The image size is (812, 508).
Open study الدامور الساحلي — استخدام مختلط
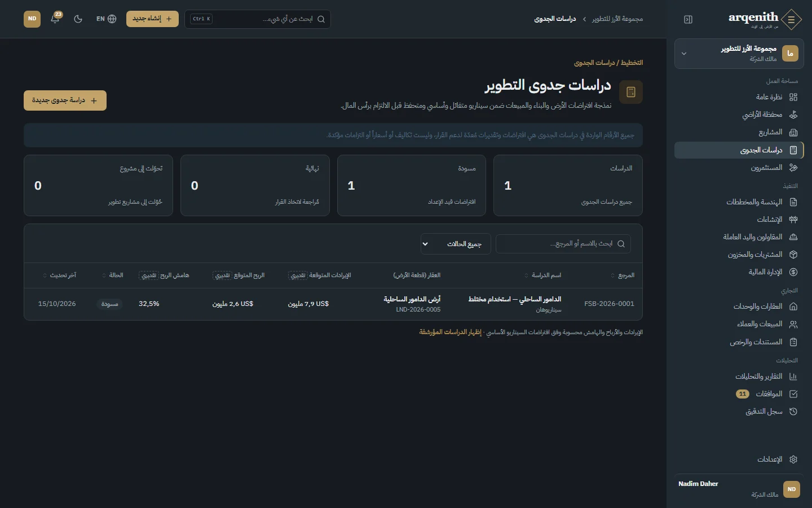pyautogui.click(x=515, y=299)
